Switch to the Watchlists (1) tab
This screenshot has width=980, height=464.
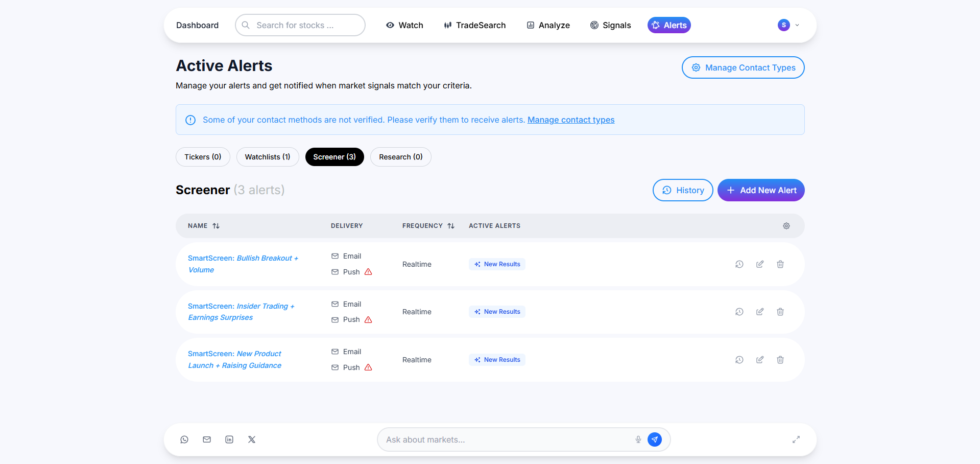(x=267, y=157)
